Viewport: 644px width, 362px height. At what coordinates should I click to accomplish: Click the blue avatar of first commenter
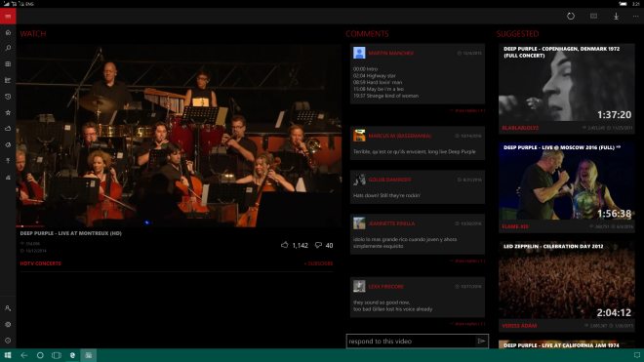[x=359, y=53]
